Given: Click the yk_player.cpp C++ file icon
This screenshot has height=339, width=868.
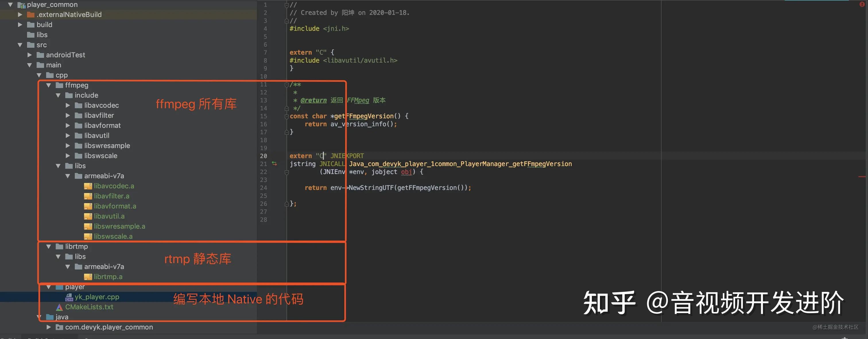Looking at the screenshot, I should click(x=69, y=297).
